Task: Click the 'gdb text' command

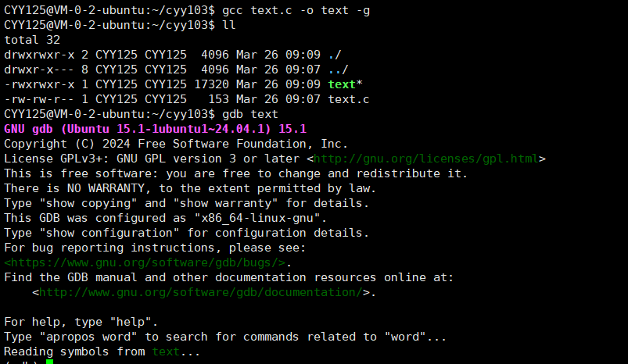Action: [250, 114]
